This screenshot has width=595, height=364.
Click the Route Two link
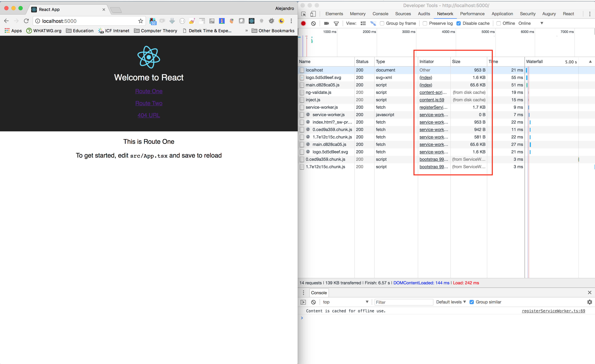(149, 103)
